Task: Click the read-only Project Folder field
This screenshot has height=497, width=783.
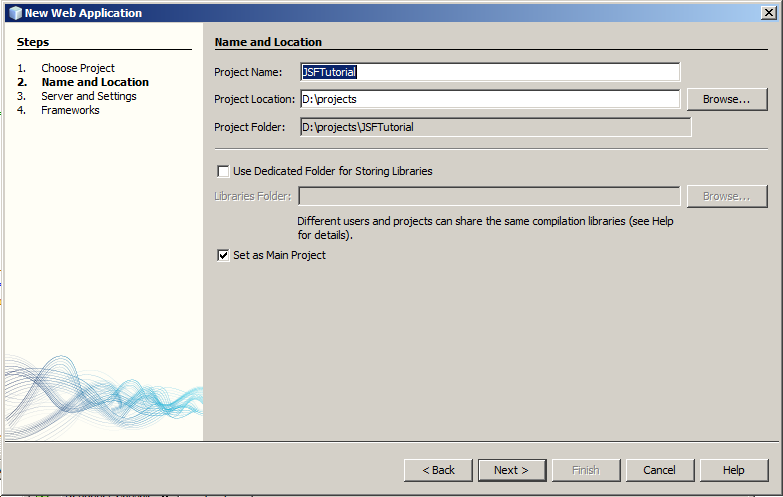Action: [x=495, y=127]
